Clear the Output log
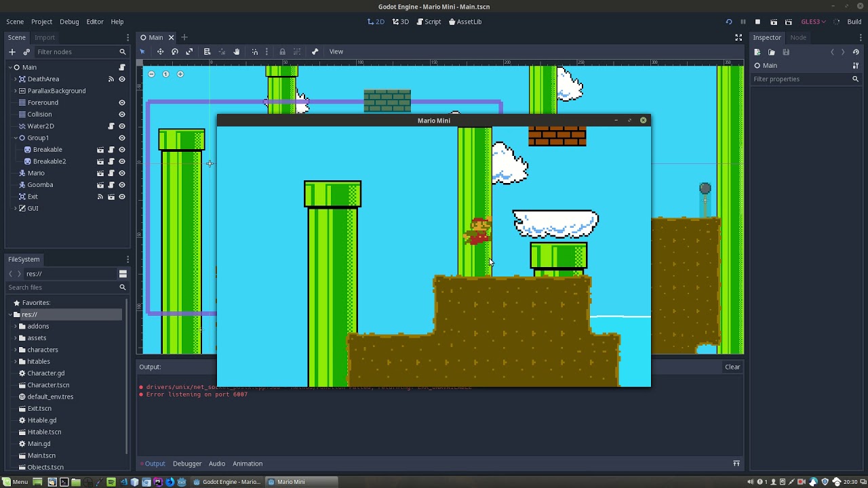The image size is (868, 488). pos(732,367)
